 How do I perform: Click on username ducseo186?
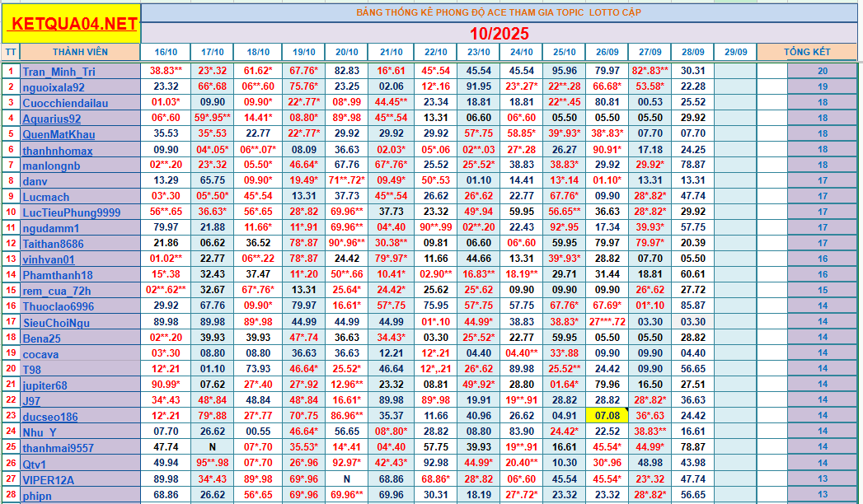pyautogui.click(x=50, y=417)
